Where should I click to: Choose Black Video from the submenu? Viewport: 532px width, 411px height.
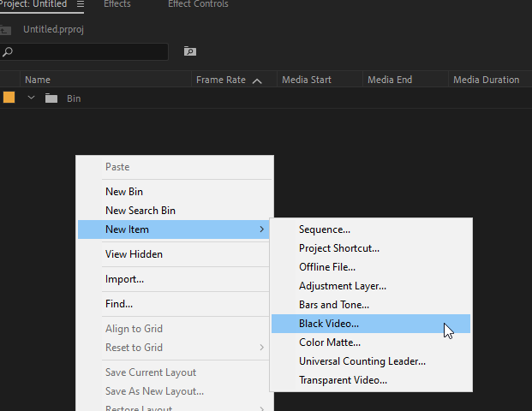[329, 324]
